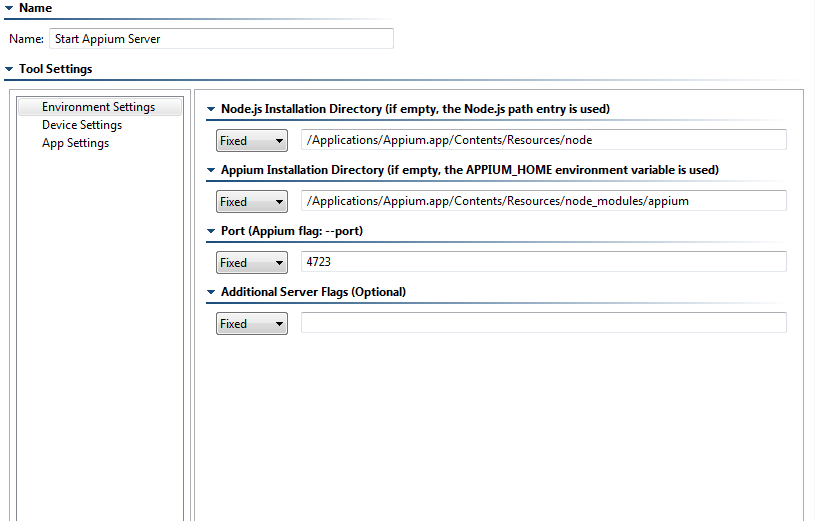Open Fixed dropdown for Appium directory
The height and width of the screenshot is (521, 815).
252,201
